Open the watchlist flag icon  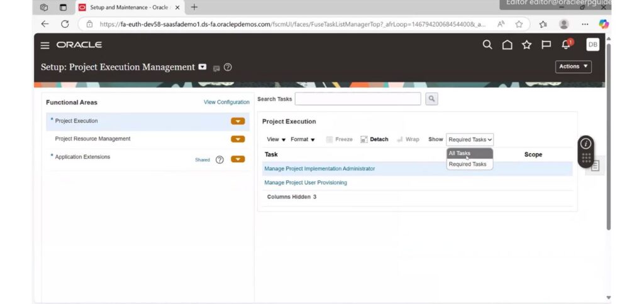tap(547, 45)
